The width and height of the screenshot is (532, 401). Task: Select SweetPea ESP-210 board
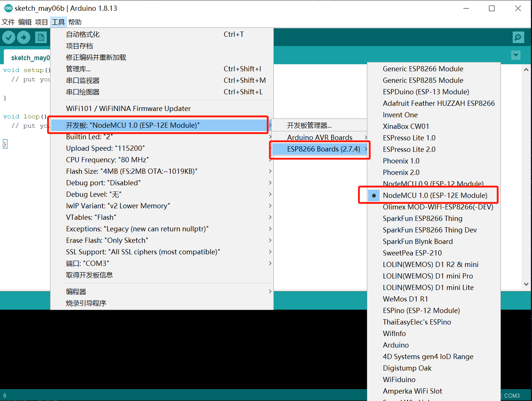434,253
